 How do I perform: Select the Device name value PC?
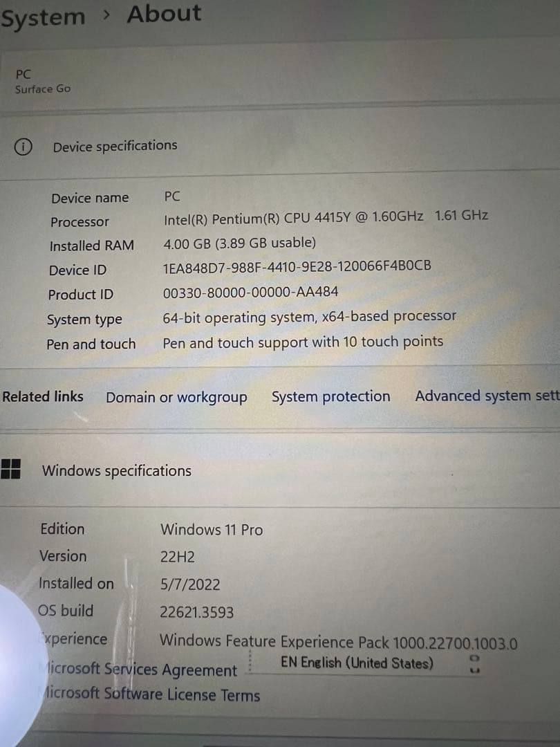point(172,196)
